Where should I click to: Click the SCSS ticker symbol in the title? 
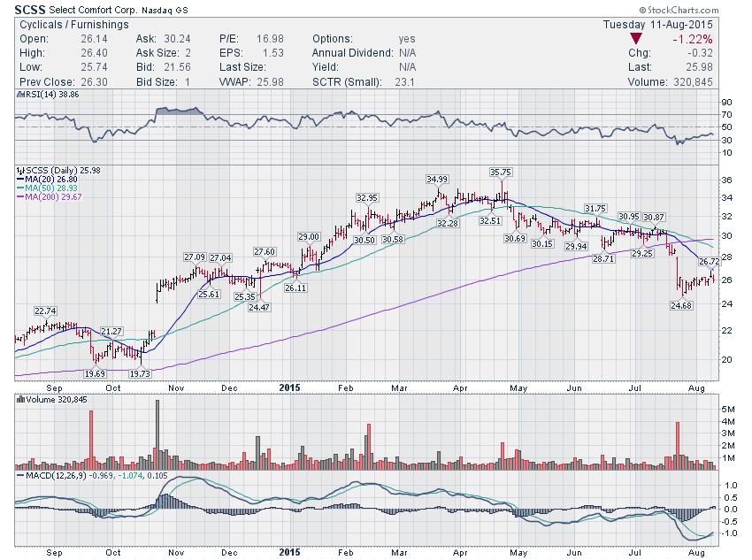pyautogui.click(x=30, y=10)
